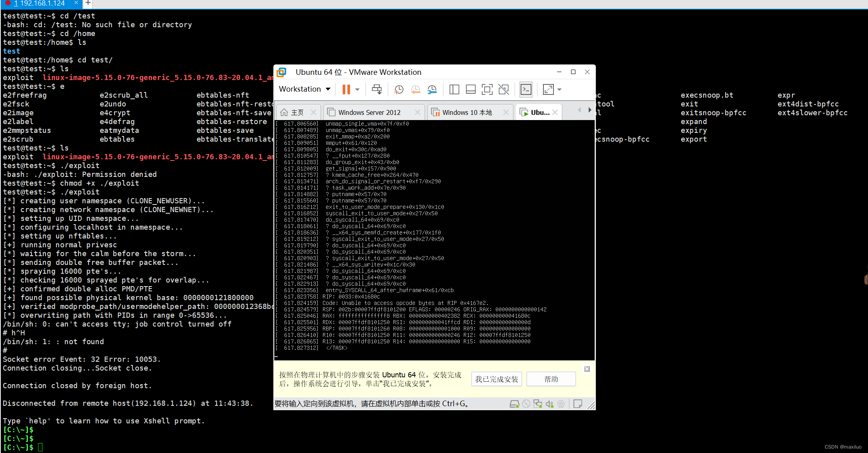
Task: Enable Unity mode
Action: click(503, 89)
